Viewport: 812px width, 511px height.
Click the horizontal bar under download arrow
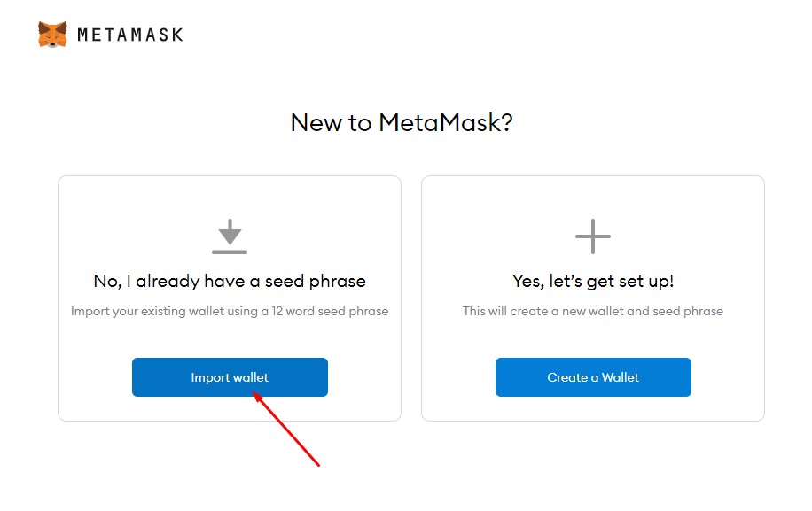230,252
